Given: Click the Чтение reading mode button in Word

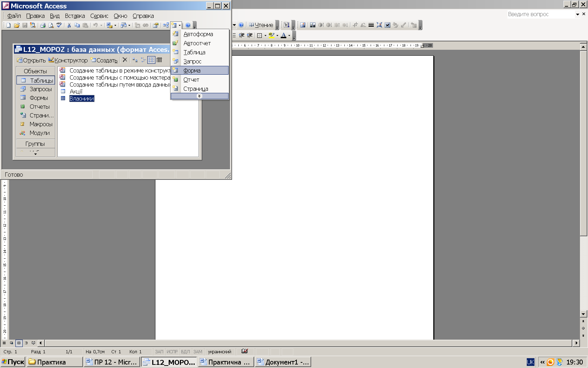Looking at the screenshot, I should point(261,25).
